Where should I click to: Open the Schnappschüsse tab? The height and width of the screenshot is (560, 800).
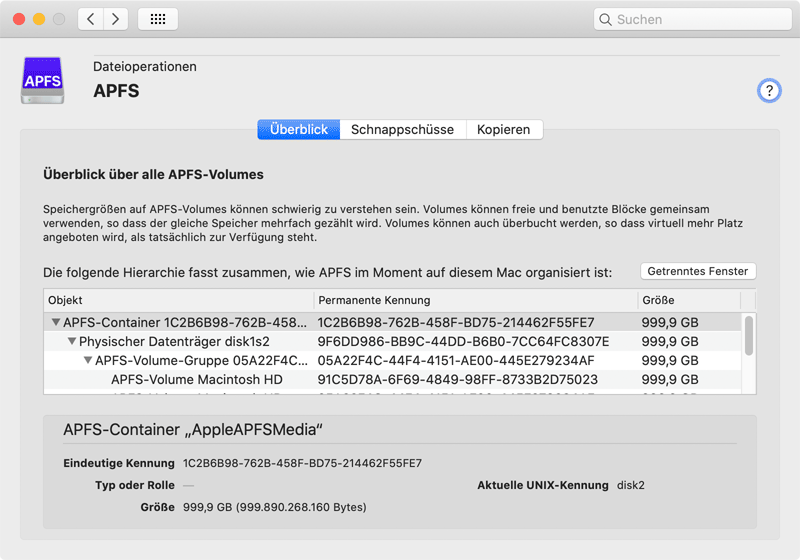tap(403, 130)
